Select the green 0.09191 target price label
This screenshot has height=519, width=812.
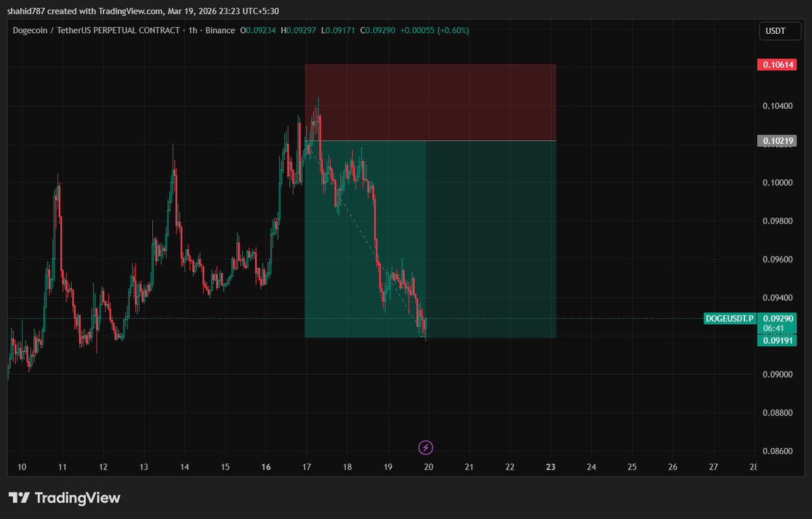click(776, 340)
